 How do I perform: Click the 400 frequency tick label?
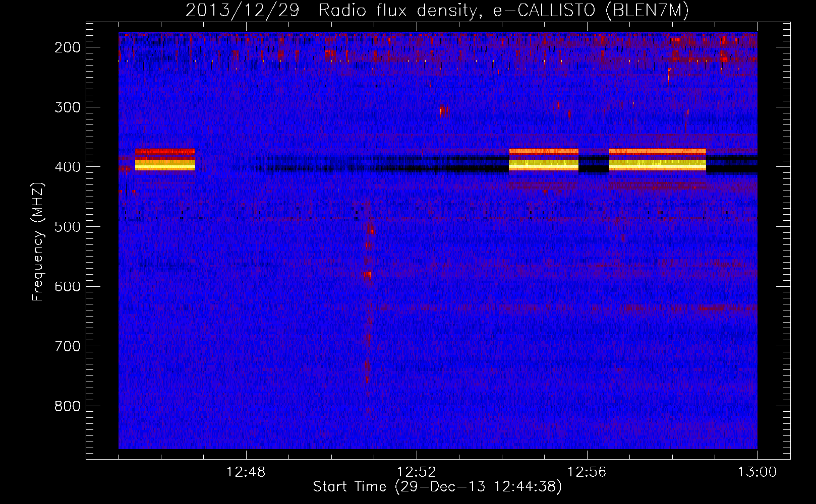(67, 167)
